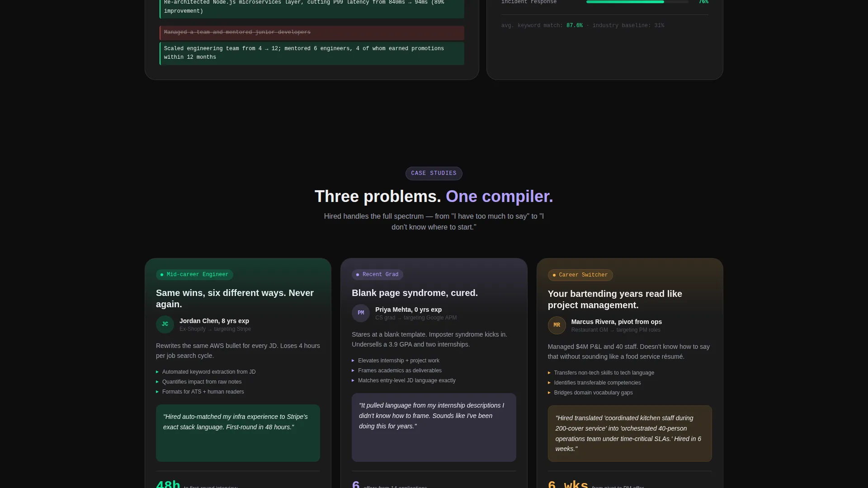
Task: Click the '87.6%' keyword match value
Action: tap(574, 26)
